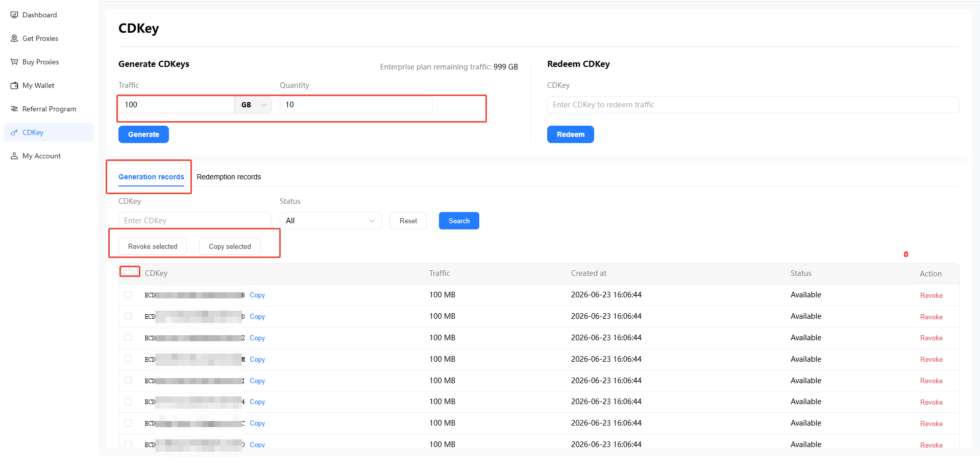
Task: Click the Search button
Action: (459, 221)
